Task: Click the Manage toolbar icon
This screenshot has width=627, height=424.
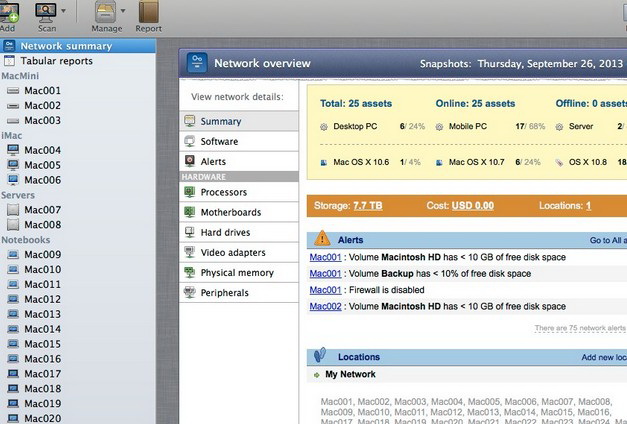Action: [106, 12]
